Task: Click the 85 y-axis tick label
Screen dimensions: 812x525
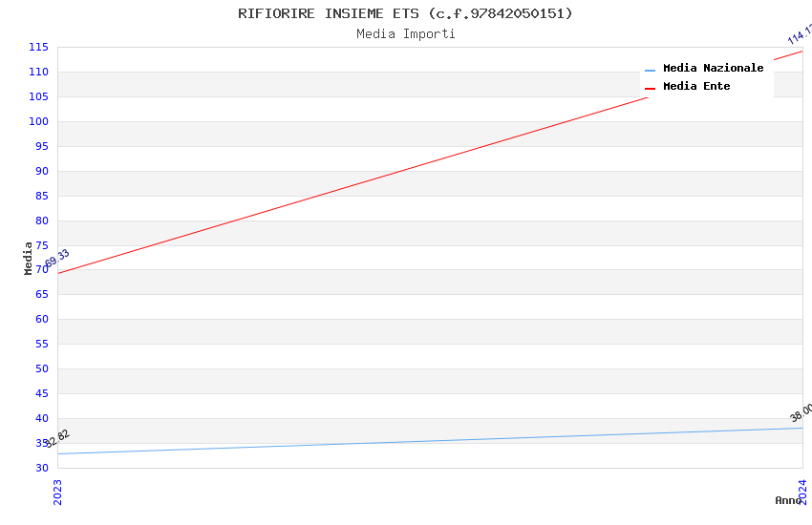Action: [42, 196]
